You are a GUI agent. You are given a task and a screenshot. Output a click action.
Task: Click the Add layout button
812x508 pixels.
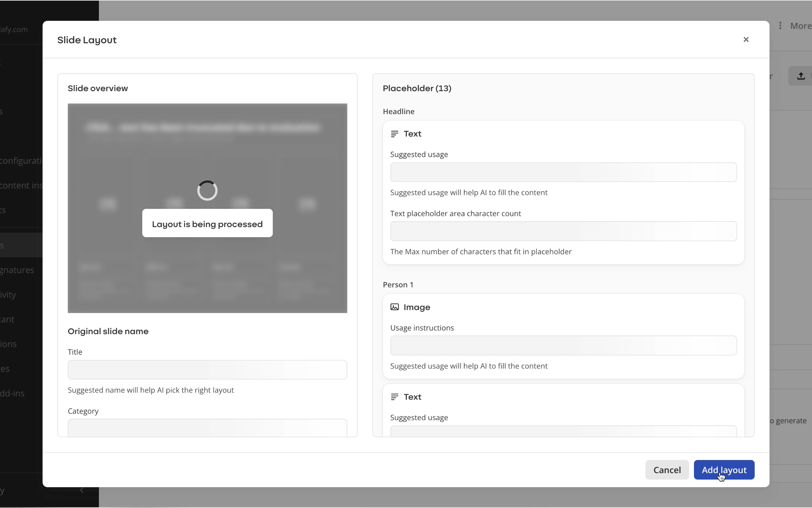point(724,470)
